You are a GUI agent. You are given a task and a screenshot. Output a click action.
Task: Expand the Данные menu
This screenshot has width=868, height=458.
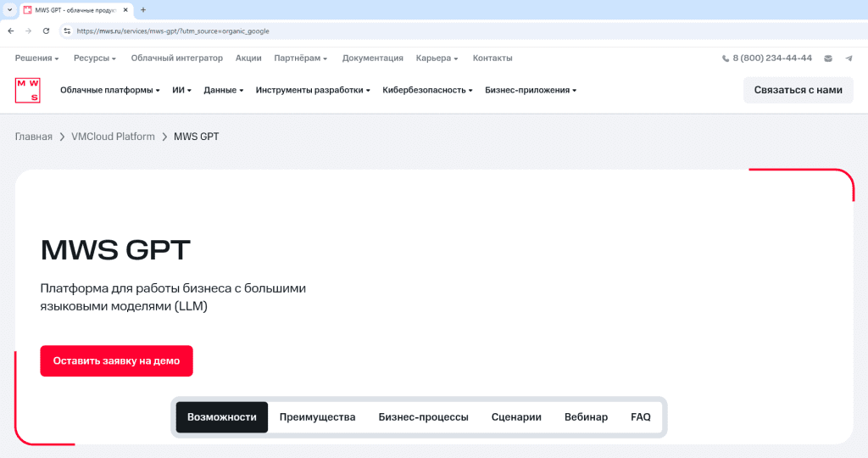click(223, 90)
